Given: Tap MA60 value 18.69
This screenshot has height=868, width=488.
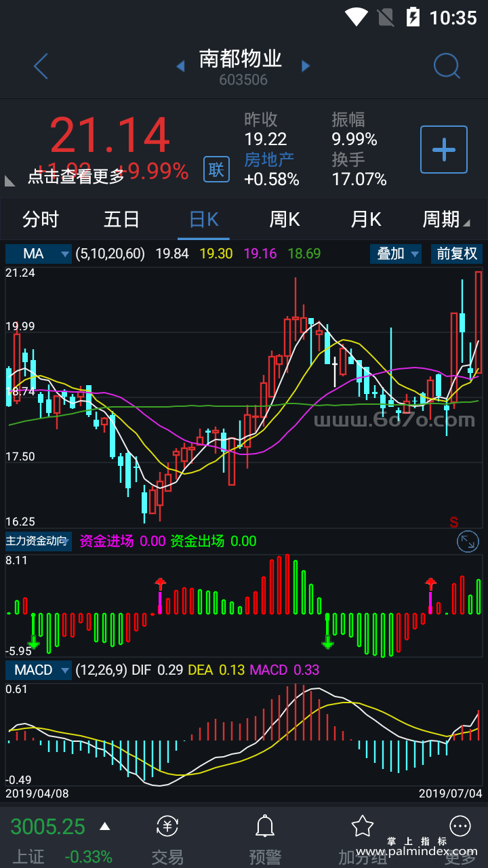Looking at the screenshot, I should click(304, 254).
